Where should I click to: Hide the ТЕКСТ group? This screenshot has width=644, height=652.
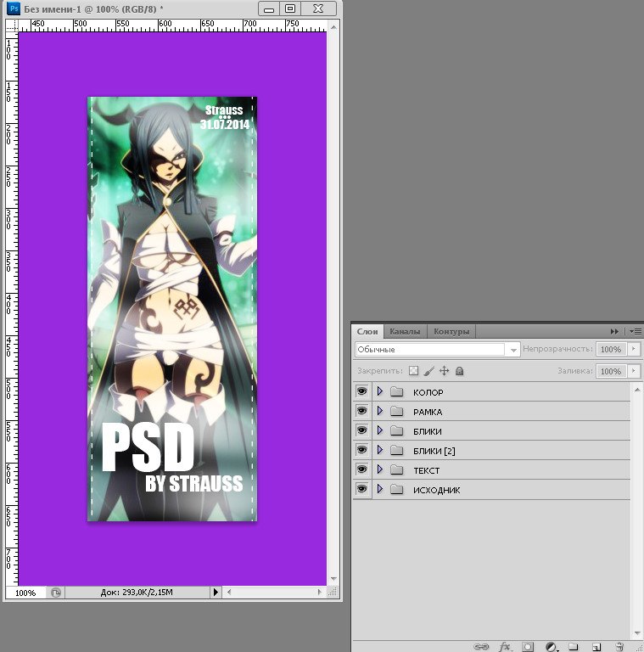(362, 469)
